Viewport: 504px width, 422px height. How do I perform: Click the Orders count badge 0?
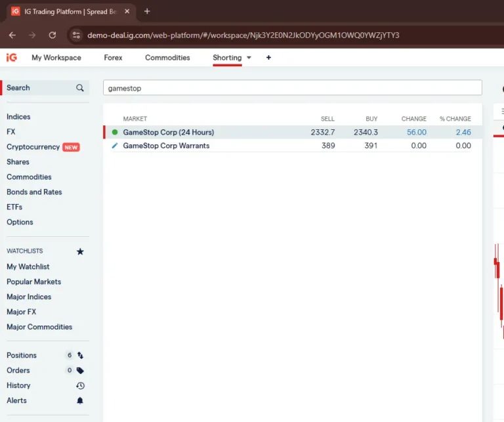(70, 370)
